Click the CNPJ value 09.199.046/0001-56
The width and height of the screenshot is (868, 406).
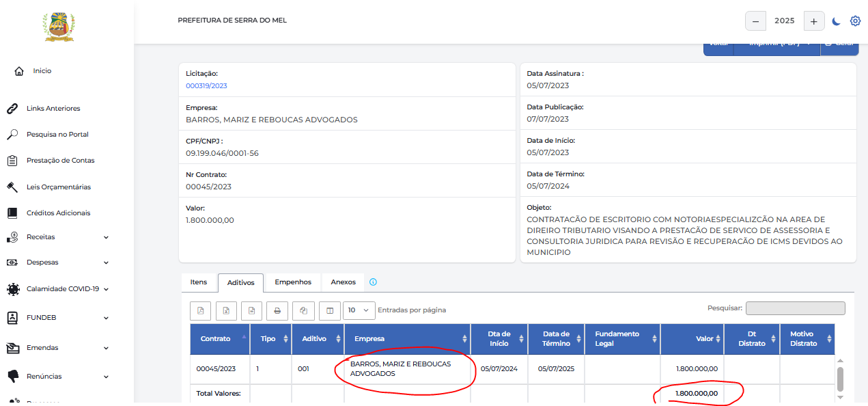click(222, 153)
